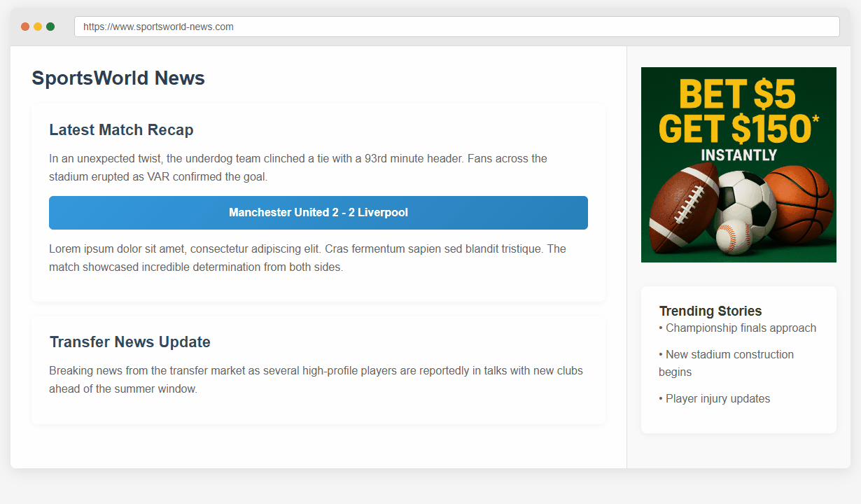Click the Manchester United 2 - 2 Liverpool score banner
861x504 pixels.
point(318,213)
